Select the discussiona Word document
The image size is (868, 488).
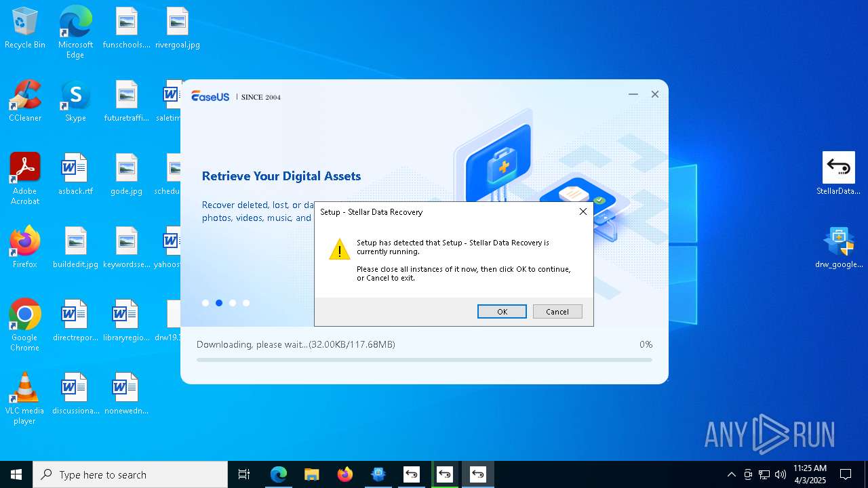[75, 394]
